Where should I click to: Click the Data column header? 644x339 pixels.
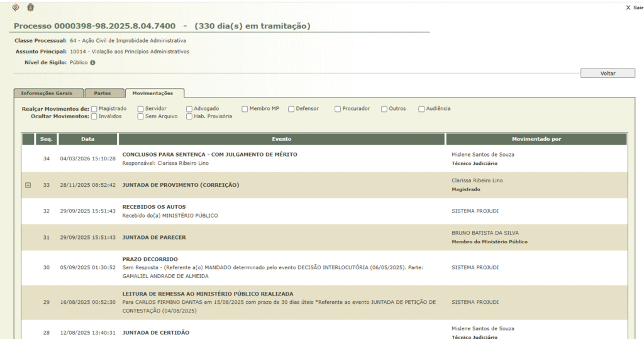click(87, 139)
